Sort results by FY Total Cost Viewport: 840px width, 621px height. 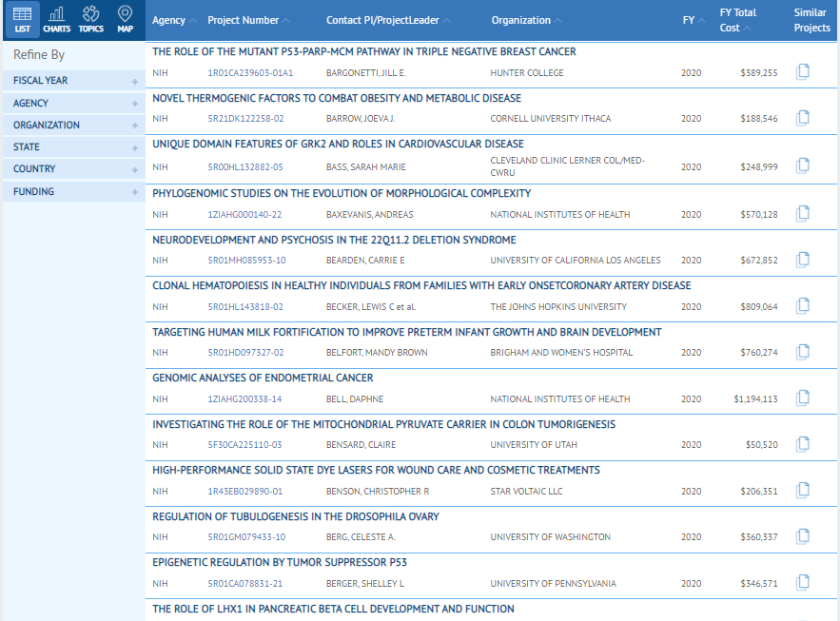(x=738, y=20)
